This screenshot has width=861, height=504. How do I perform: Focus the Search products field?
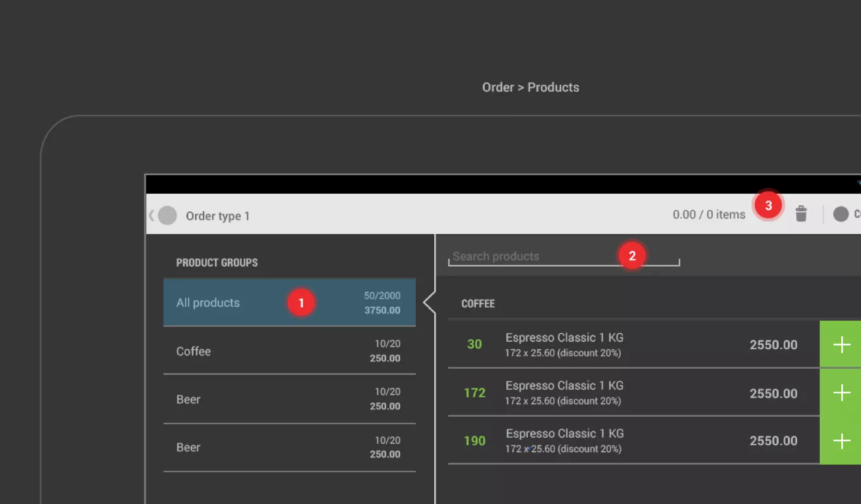529,256
